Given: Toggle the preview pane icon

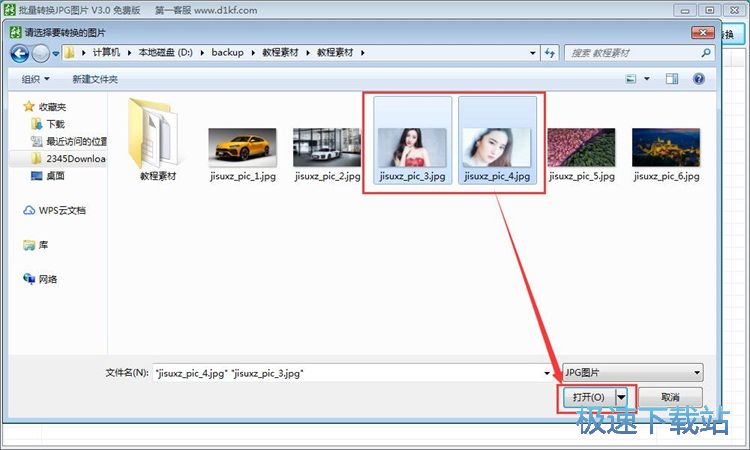Looking at the screenshot, I should [671, 78].
